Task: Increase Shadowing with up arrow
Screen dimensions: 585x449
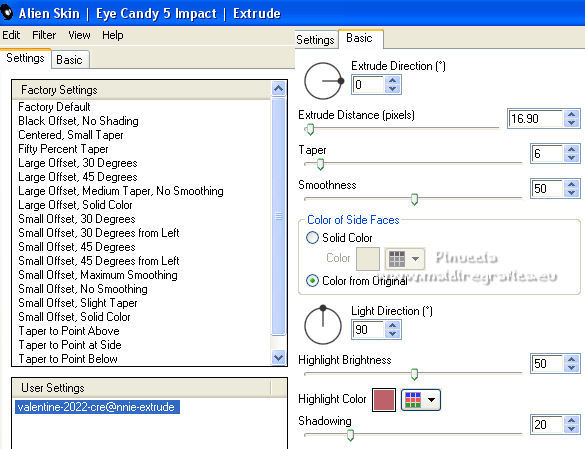Action: pyautogui.click(x=571, y=420)
